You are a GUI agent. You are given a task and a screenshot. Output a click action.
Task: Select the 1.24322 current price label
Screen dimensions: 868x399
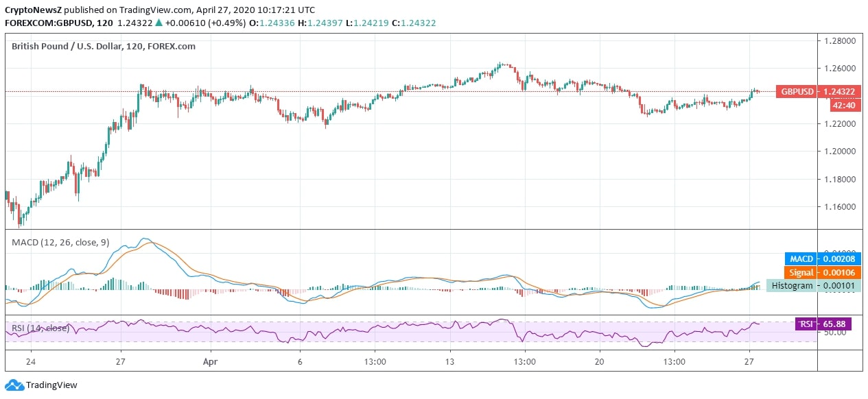tap(840, 92)
